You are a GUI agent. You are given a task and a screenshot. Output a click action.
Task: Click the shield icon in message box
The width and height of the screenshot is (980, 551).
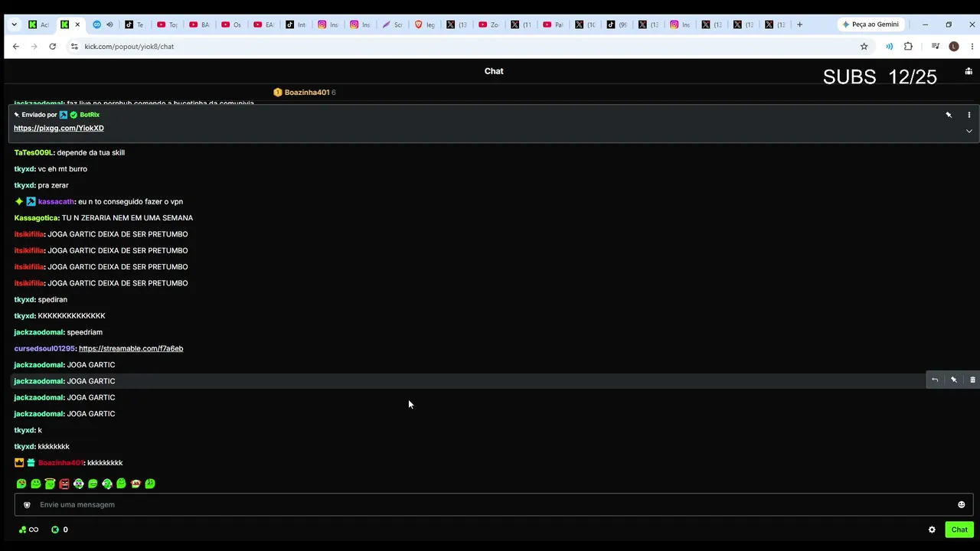tap(27, 504)
